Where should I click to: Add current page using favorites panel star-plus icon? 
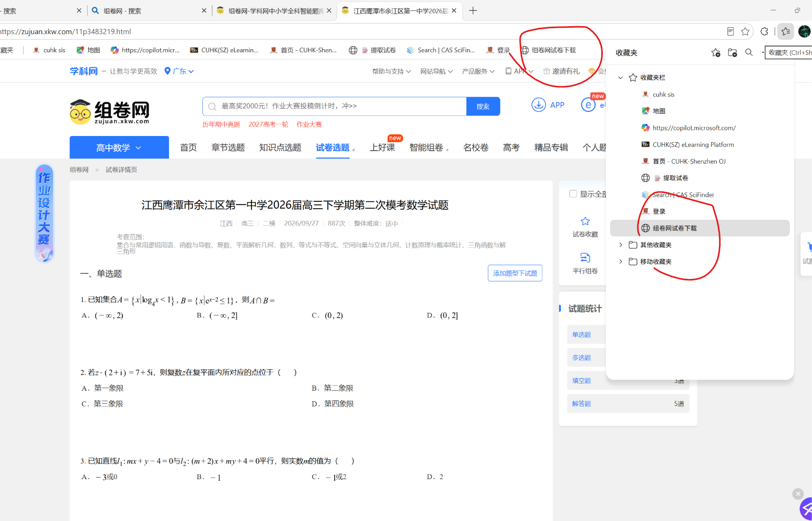click(x=716, y=52)
